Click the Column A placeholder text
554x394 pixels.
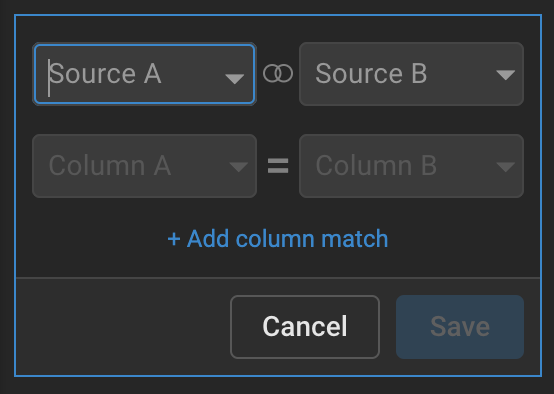click(110, 165)
